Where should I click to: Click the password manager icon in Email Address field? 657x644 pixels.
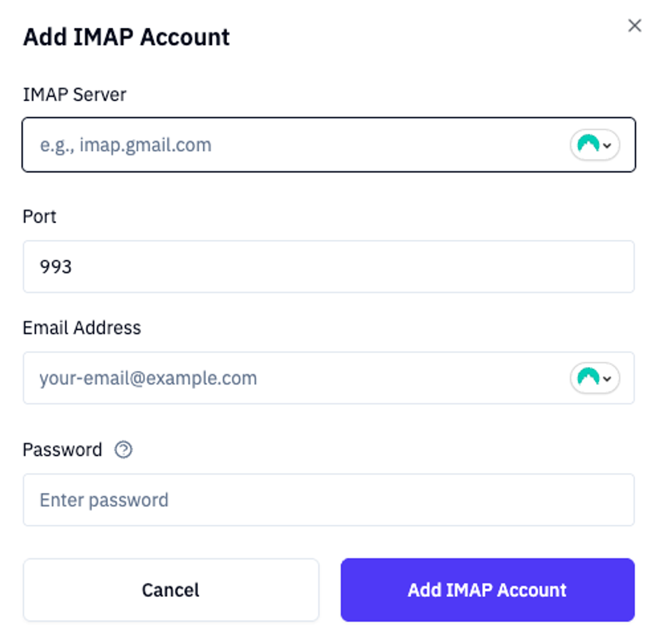pyautogui.click(x=588, y=378)
